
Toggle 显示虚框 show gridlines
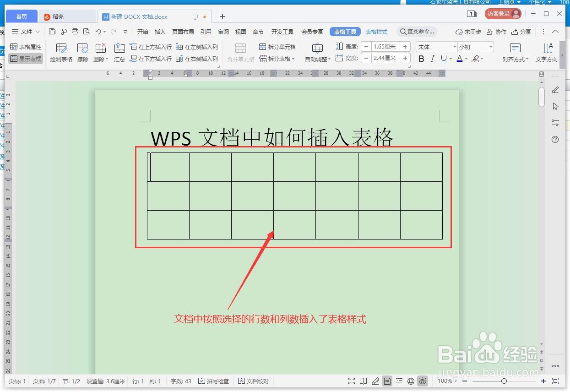point(26,59)
